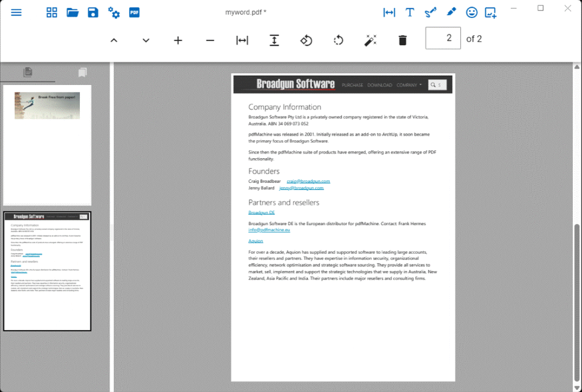
Task: Select the Text annotation tool
Action: point(410,13)
